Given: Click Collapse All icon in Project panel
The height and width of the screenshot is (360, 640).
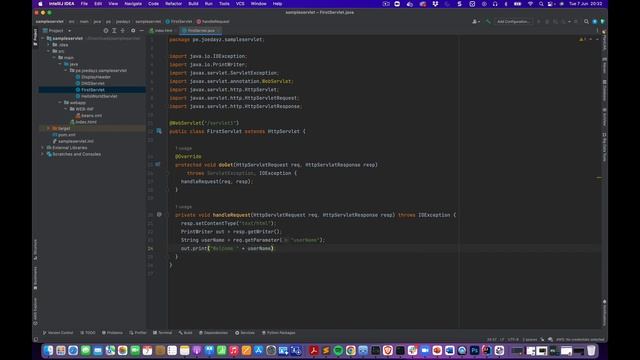Looking at the screenshot, I should tap(122, 31).
